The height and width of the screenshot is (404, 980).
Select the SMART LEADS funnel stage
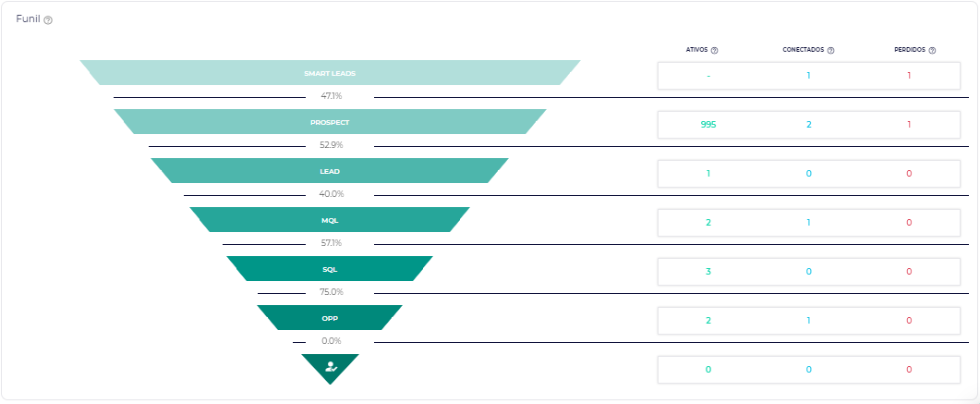point(330,73)
